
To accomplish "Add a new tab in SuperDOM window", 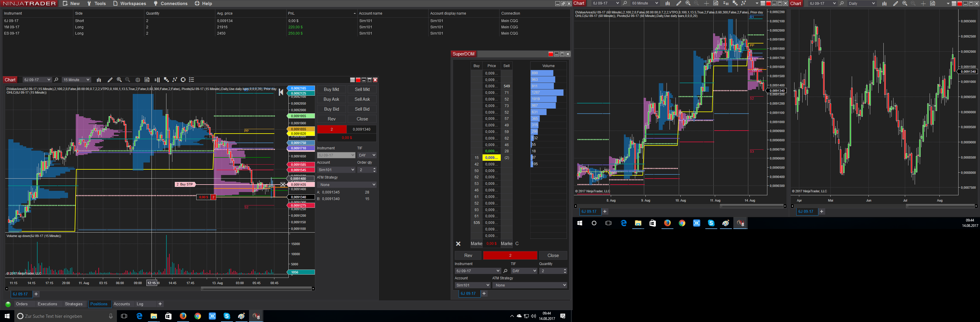I will click(484, 293).
